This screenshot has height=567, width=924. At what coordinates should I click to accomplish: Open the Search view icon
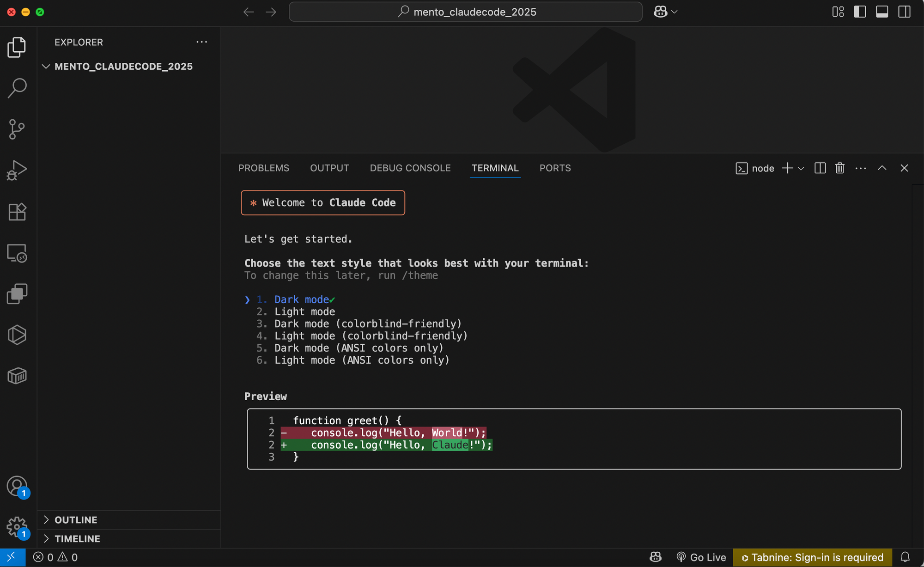coord(17,88)
